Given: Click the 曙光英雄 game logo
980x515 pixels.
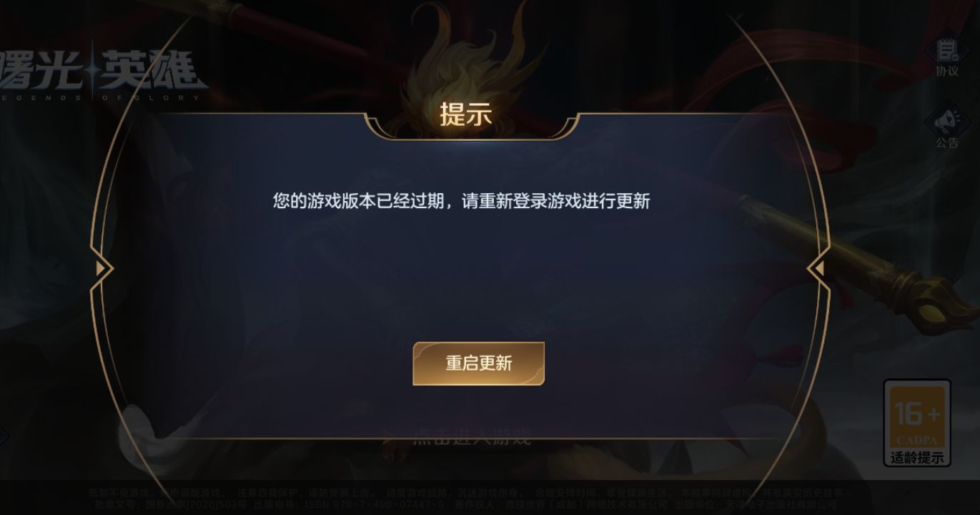Looking at the screenshot, I should [100, 72].
